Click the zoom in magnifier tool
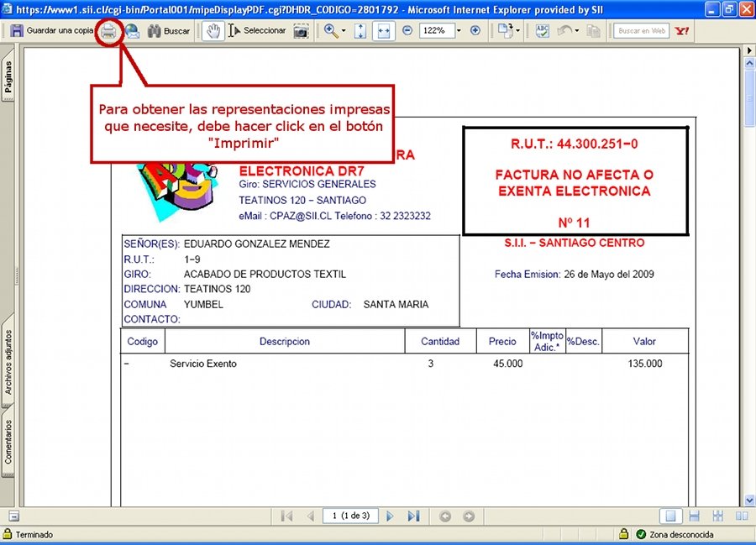The width and height of the screenshot is (756, 545). coord(330,31)
